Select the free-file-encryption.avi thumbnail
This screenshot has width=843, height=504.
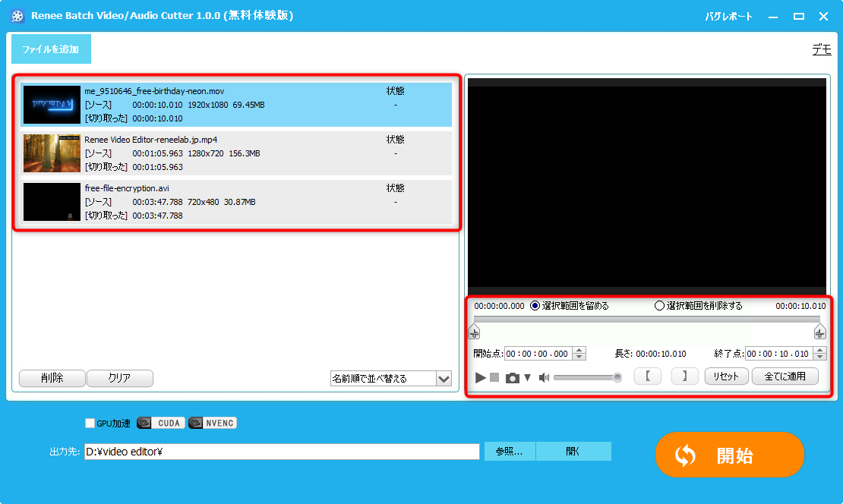[52, 202]
